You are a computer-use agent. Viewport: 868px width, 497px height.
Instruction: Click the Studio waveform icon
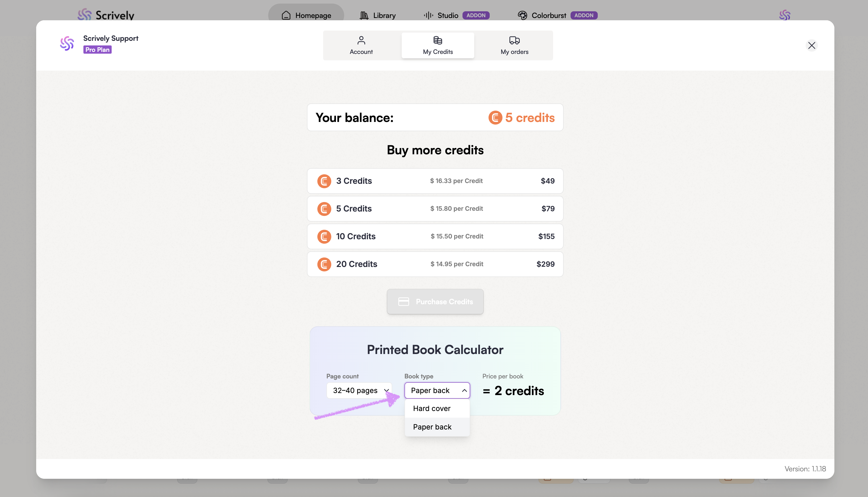[x=428, y=15]
